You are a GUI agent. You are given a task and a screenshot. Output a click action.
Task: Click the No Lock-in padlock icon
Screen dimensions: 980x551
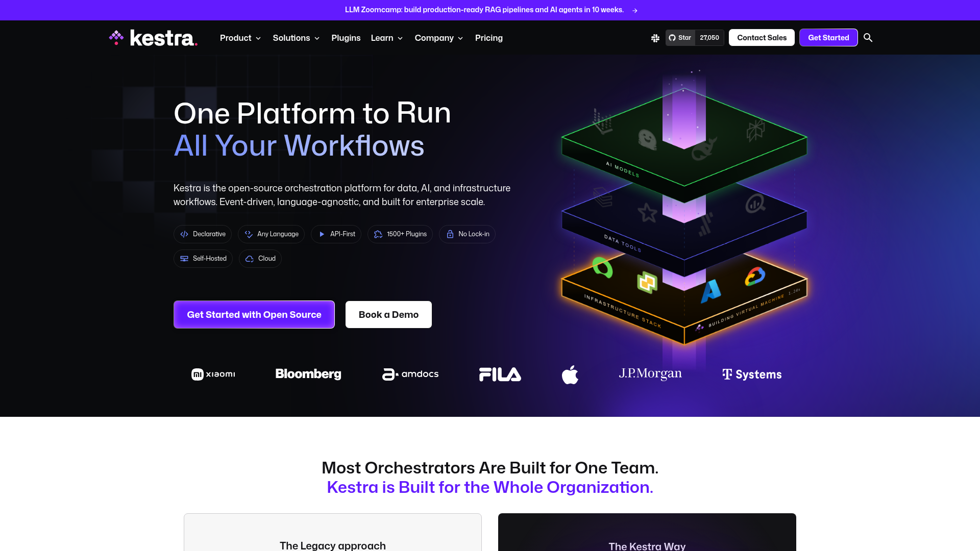(450, 234)
